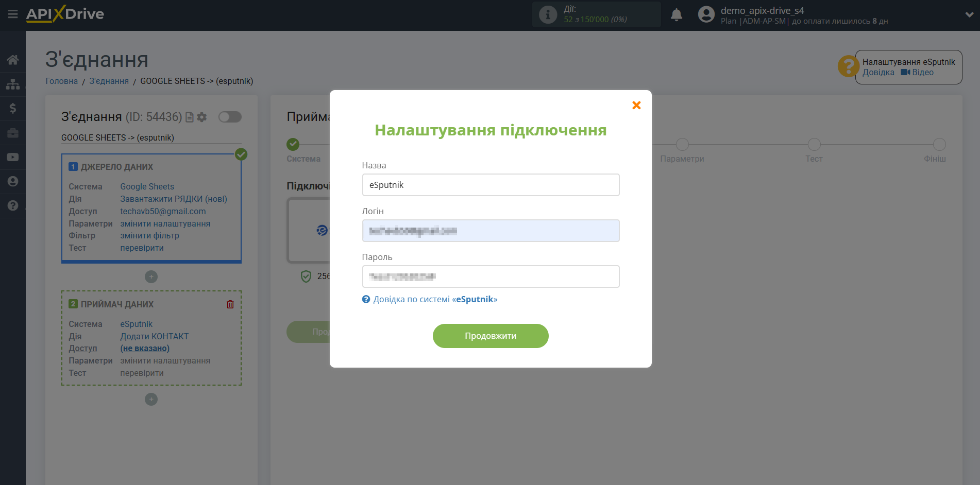
Task: Click the account avatar icon
Action: [x=706, y=14]
